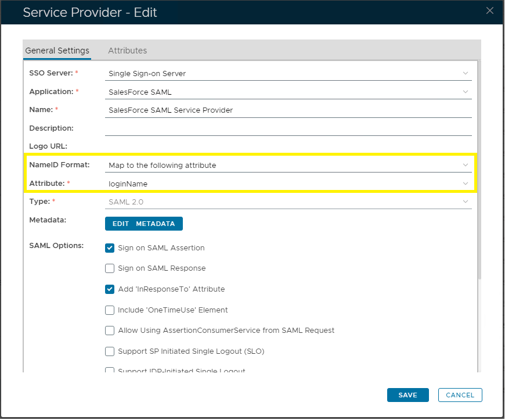Enable Allow Using AssertionConsumerService from SAML Request

point(110,331)
